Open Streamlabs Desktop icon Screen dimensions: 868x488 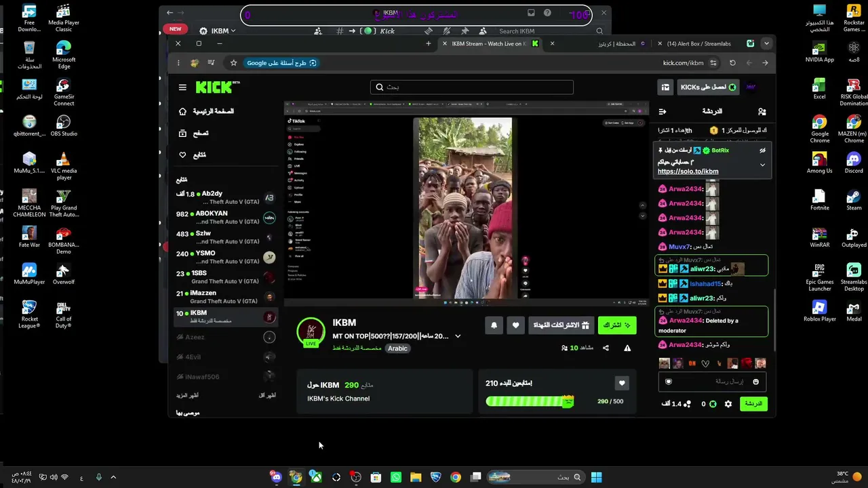(x=854, y=277)
